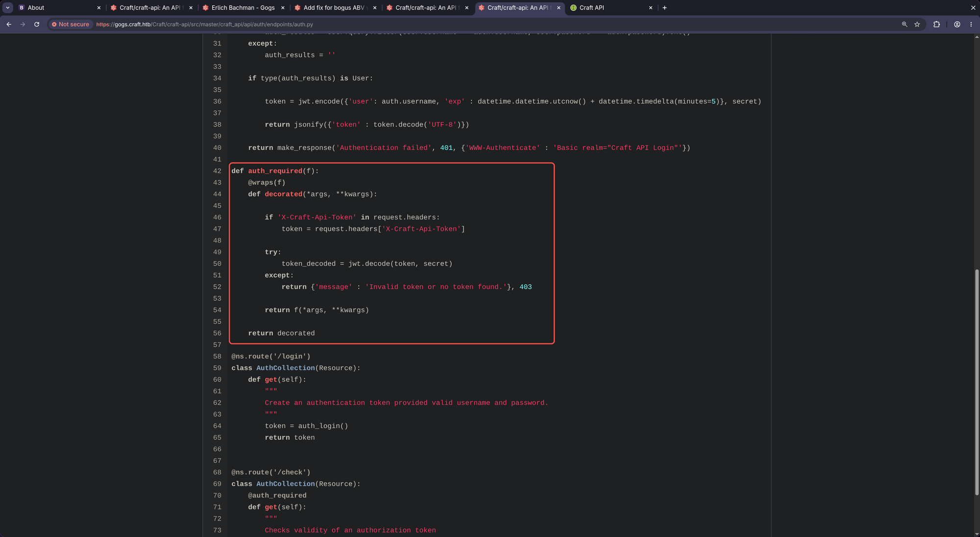The height and width of the screenshot is (537, 980).
Task: Click the decorated function name on line 44
Action: pyautogui.click(x=283, y=194)
